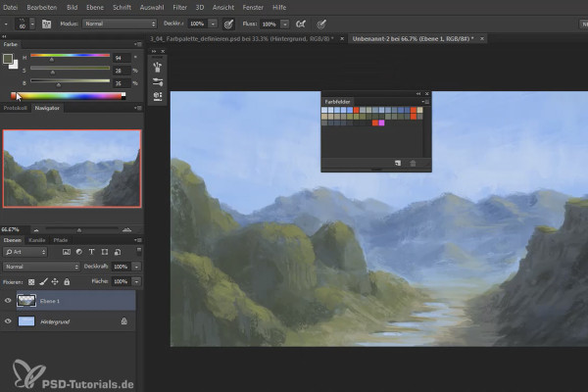Create a new swatch in Farbfelder panel
The width and height of the screenshot is (588, 392).
[398, 164]
